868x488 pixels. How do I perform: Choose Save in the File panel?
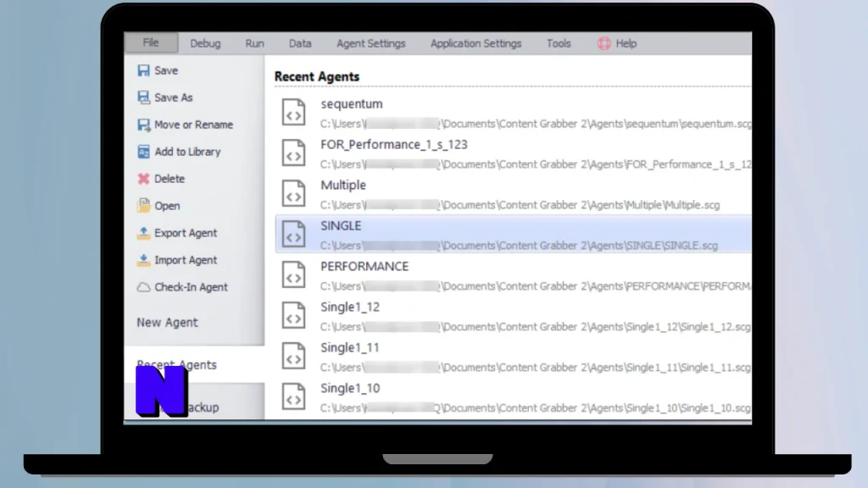[x=166, y=70]
